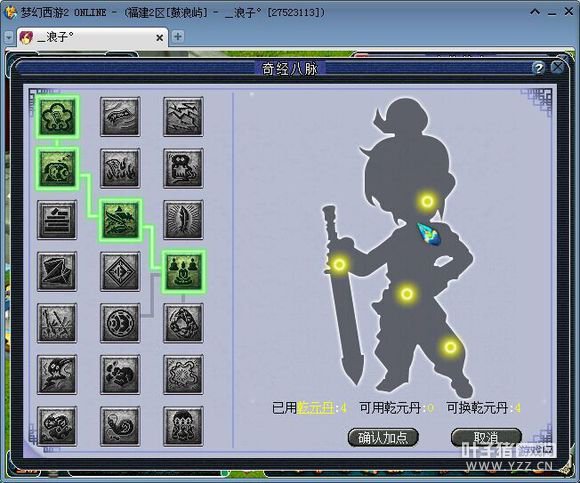Select the gray three seated monks icon
Image resolution: width=580 pixels, height=483 pixels.
[183, 426]
